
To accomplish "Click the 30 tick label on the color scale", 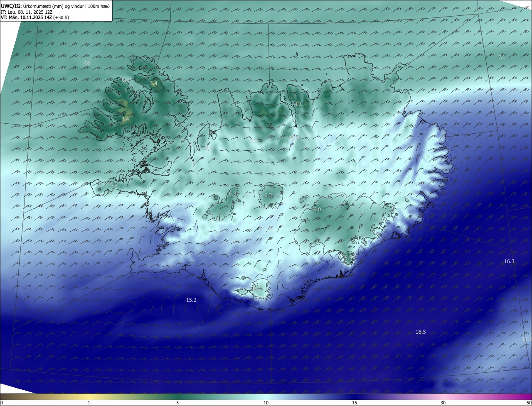I will 443,403.
